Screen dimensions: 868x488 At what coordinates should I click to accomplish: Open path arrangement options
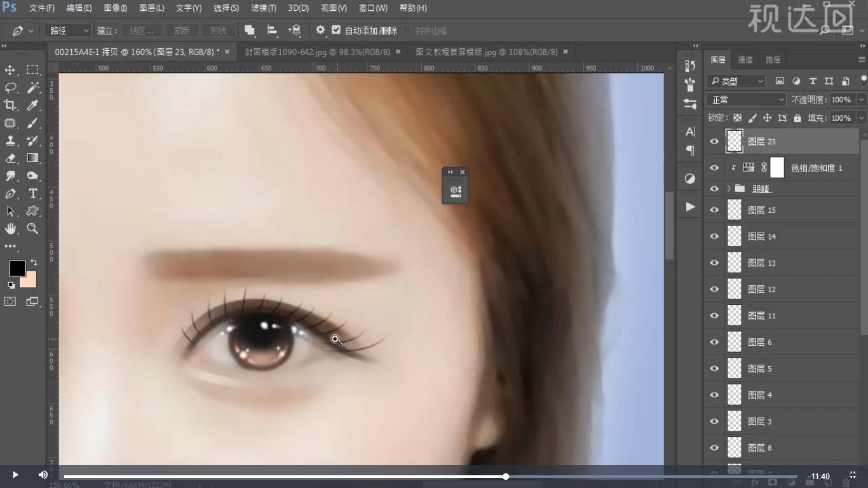tap(294, 30)
